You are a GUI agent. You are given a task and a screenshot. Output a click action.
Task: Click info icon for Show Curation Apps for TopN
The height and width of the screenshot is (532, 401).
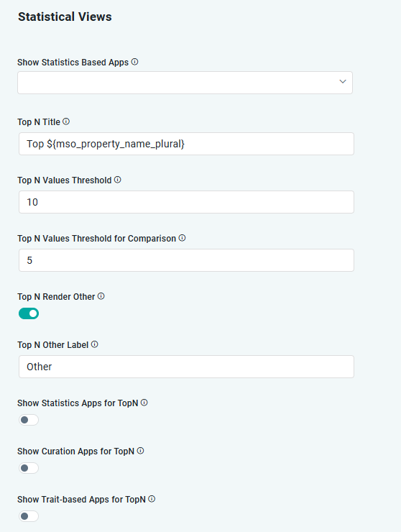click(x=140, y=451)
